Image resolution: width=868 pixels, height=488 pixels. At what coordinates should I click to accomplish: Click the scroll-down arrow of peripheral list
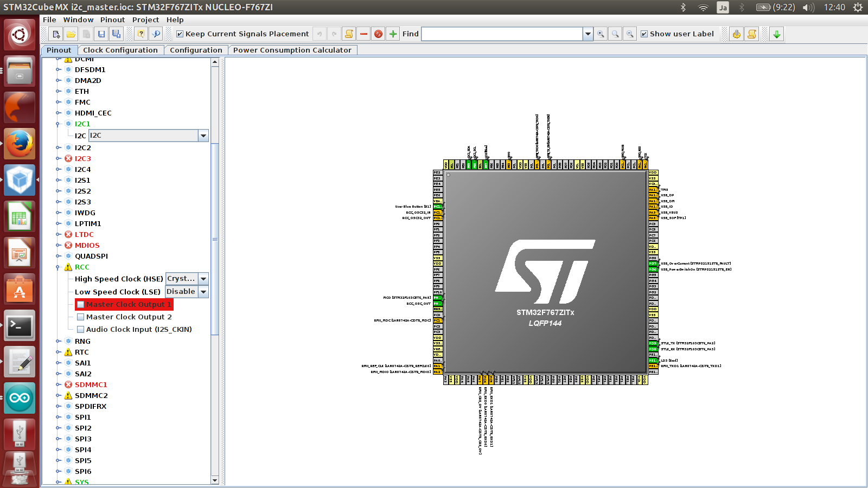[x=215, y=480]
